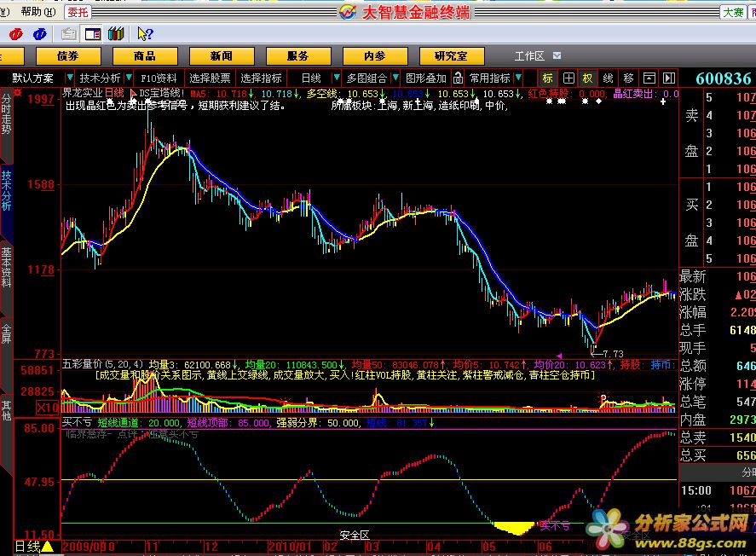Click the window restore panel icon
The image size is (756, 556).
coord(649,78)
